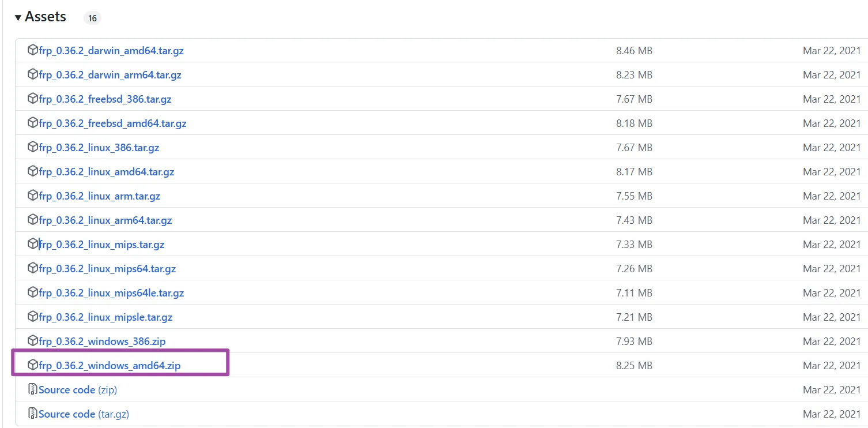The width and height of the screenshot is (868, 428).
Task: Download frp_0.36.2_windows_386.zip
Action: pyautogui.click(x=102, y=341)
